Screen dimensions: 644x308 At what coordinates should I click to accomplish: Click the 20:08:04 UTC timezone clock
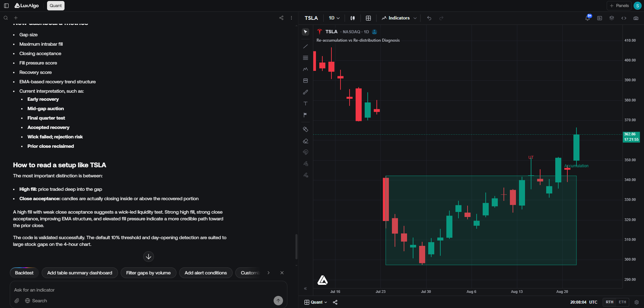584,302
